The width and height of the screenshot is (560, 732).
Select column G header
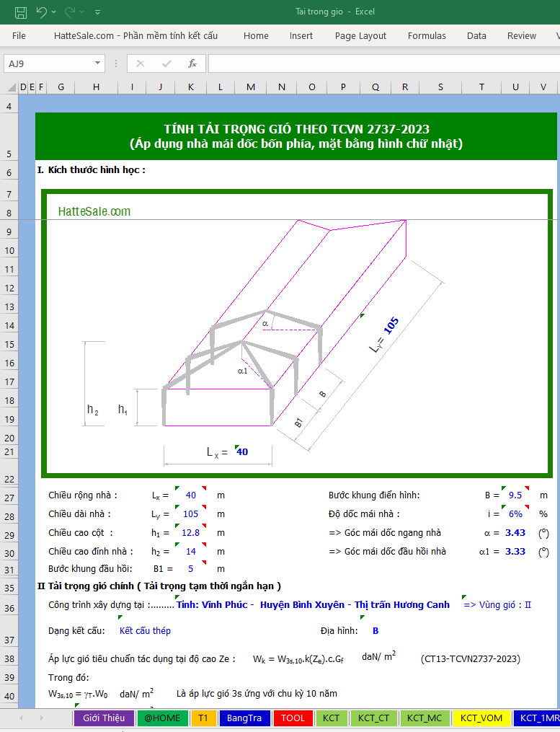coord(61,87)
